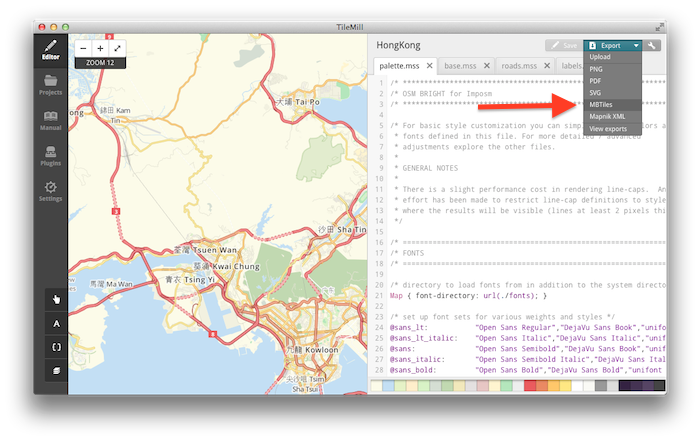Choose Mapnik XML export option

612,116
